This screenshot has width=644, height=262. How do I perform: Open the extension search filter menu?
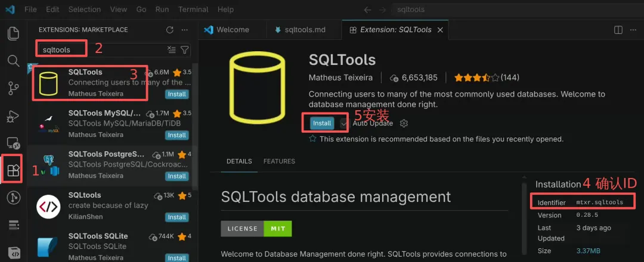[x=185, y=49]
